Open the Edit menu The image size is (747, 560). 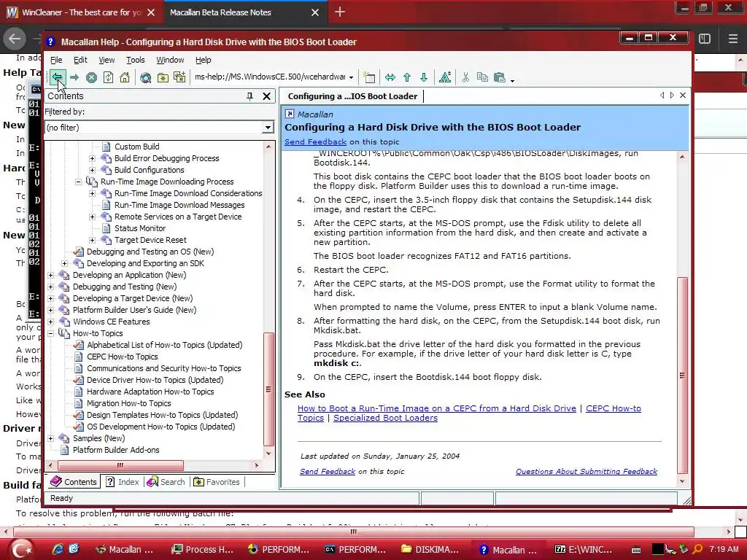(80, 60)
